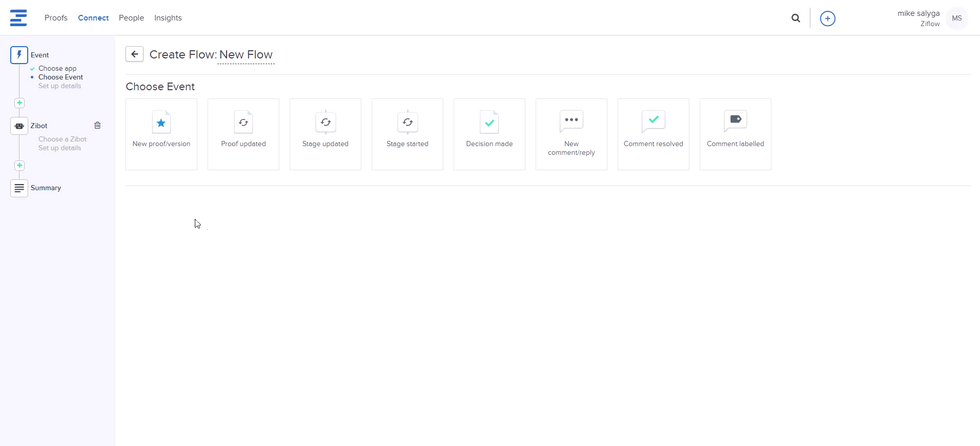The image size is (980, 446).
Task: Edit the New Flow name field
Action: [x=246, y=55]
